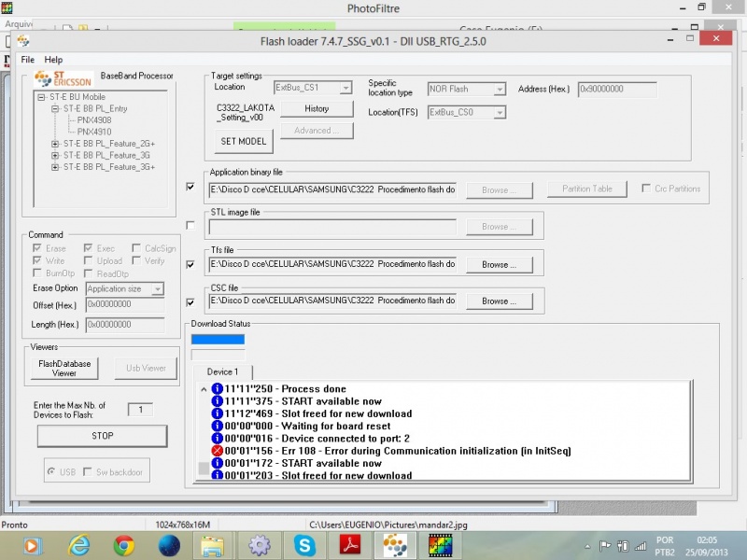Toggle the Erase command checkbox
The width and height of the screenshot is (747, 560).
point(36,248)
